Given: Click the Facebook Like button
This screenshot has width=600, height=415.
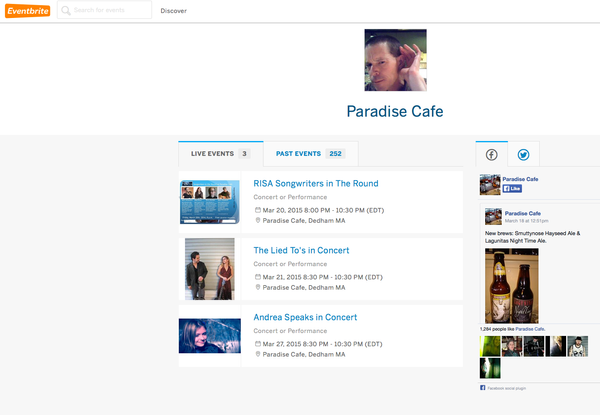Looking at the screenshot, I should [512, 189].
